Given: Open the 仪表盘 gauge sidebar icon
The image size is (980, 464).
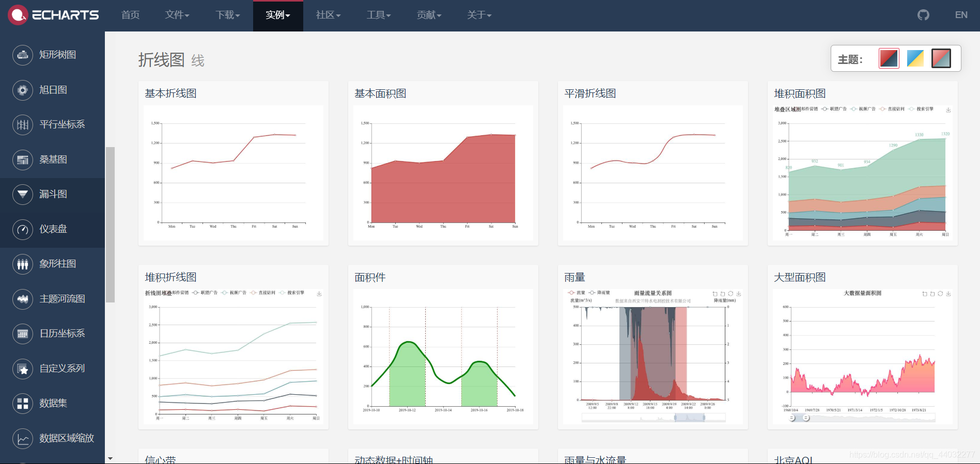Looking at the screenshot, I should pyautogui.click(x=23, y=229).
